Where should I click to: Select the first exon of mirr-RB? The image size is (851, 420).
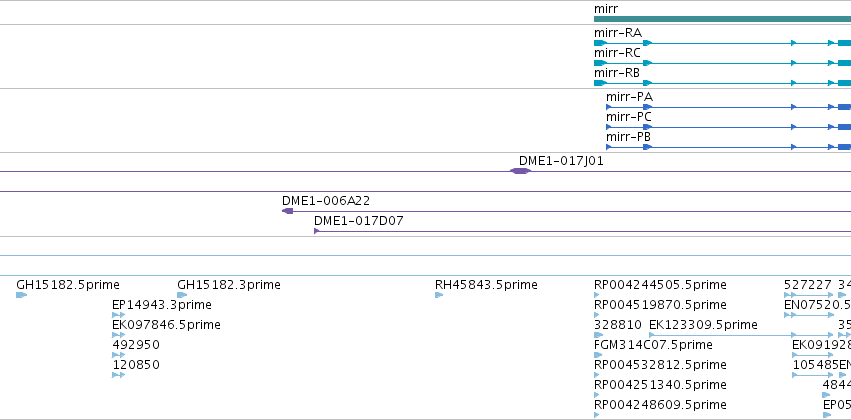point(600,83)
